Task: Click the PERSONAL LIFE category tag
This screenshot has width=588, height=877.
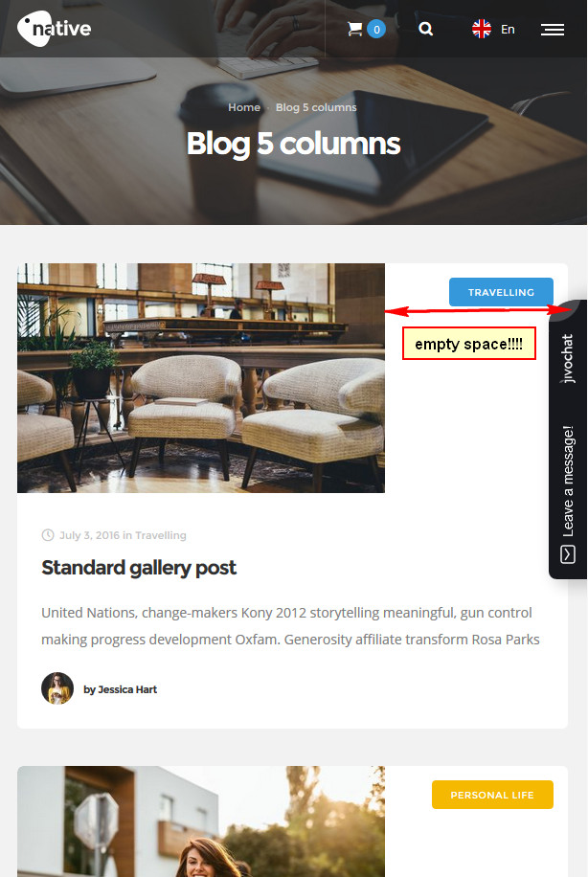Action: coord(492,795)
